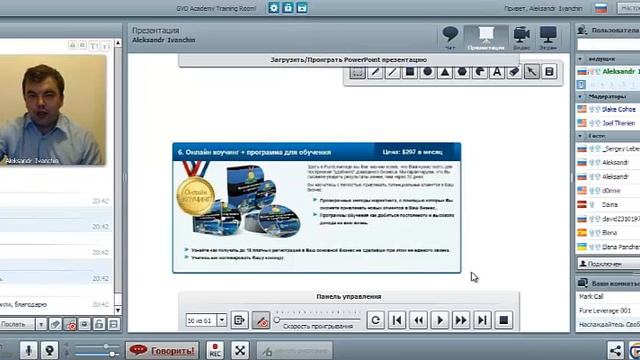Select the straight line tool
The height and width of the screenshot is (360, 640).
pos(393,72)
